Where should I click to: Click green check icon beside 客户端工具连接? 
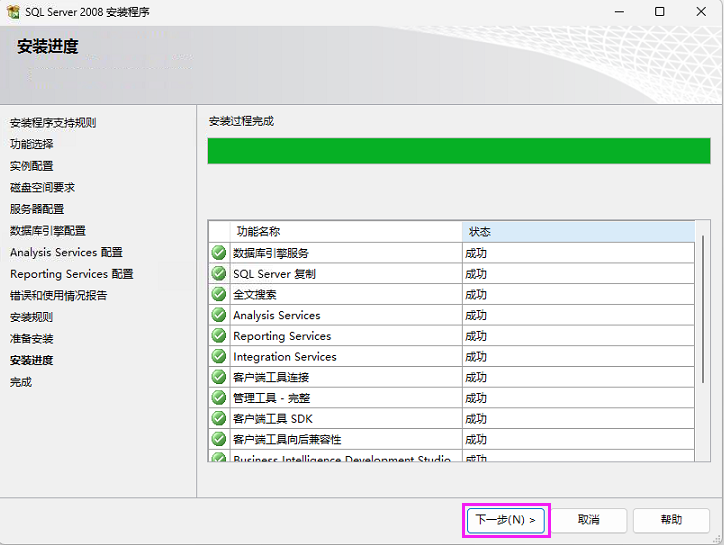pyautogui.click(x=219, y=377)
